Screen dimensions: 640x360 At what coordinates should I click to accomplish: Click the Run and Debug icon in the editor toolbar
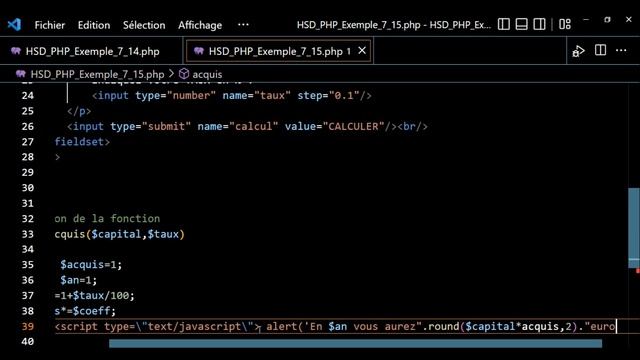tap(578, 51)
